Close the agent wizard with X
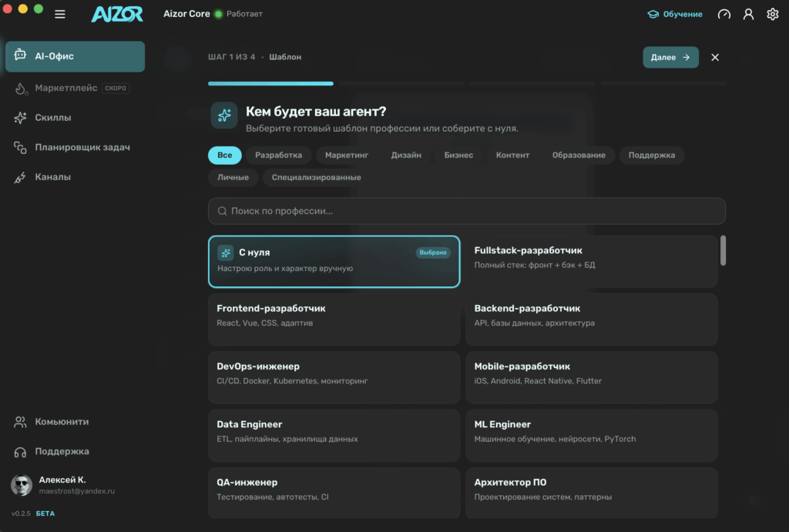Screen dimensions: 789x532 tap(715, 57)
